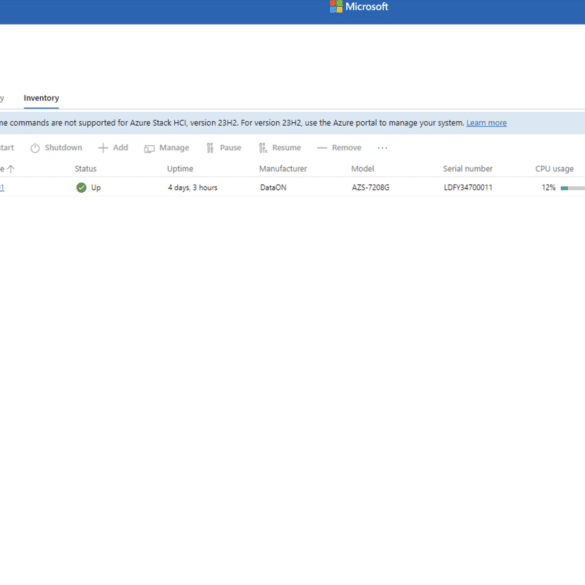
Task: Click the Microsoft logo in header
Action: [x=359, y=6]
